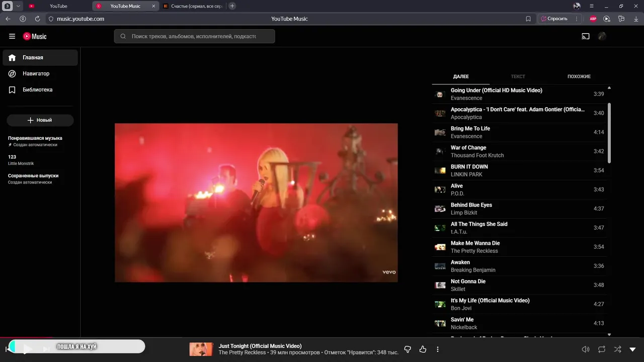Switch to the Счастье сериал tab
The height and width of the screenshot is (362, 644).
pos(193,6)
